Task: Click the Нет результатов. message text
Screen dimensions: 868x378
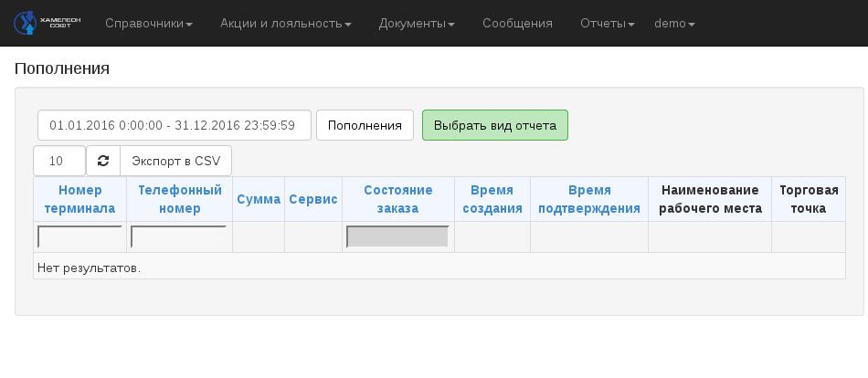Action: [x=90, y=268]
